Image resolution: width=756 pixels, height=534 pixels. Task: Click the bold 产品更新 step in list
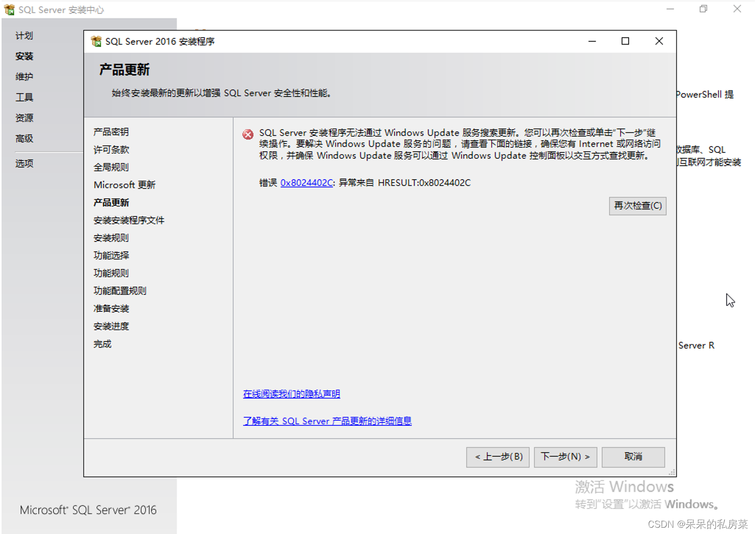(111, 203)
